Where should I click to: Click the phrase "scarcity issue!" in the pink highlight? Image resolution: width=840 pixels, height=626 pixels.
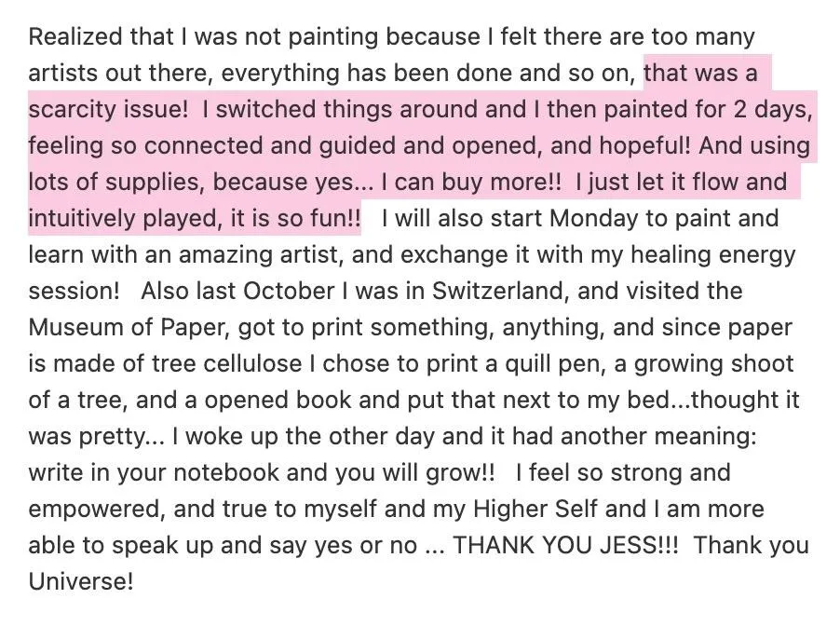pos(108,109)
